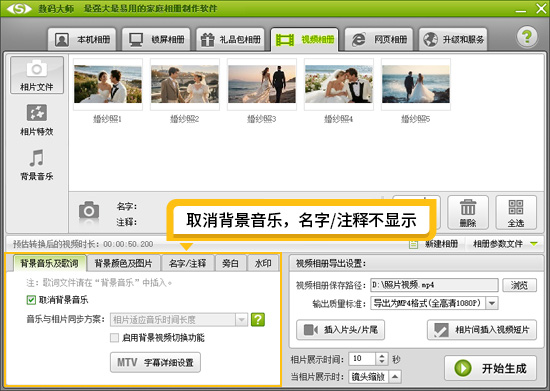The height and width of the screenshot is (391, 550).
Task: Open the 相片文件 photo files panel
Action: click(x=37, y=75)
